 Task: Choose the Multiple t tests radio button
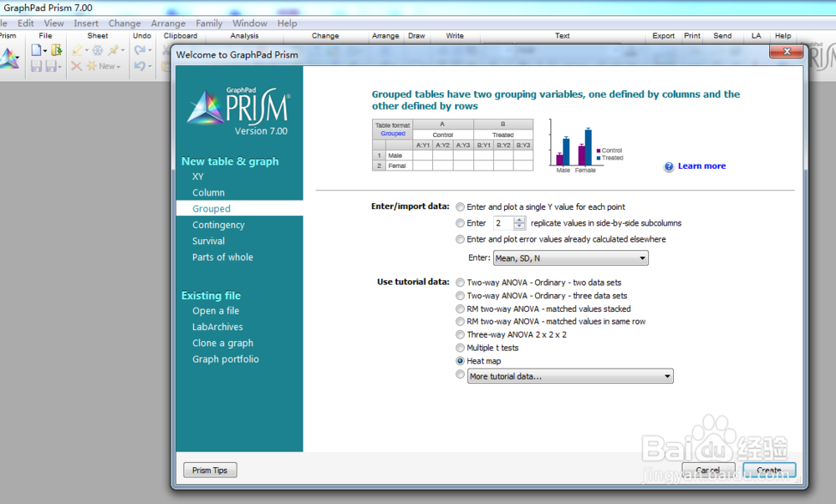[x=461, y=348]
